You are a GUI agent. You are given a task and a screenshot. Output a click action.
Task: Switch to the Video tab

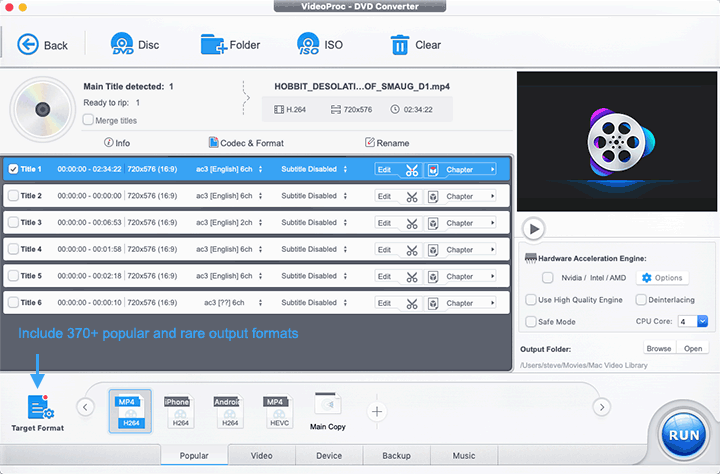click(261, 455)
